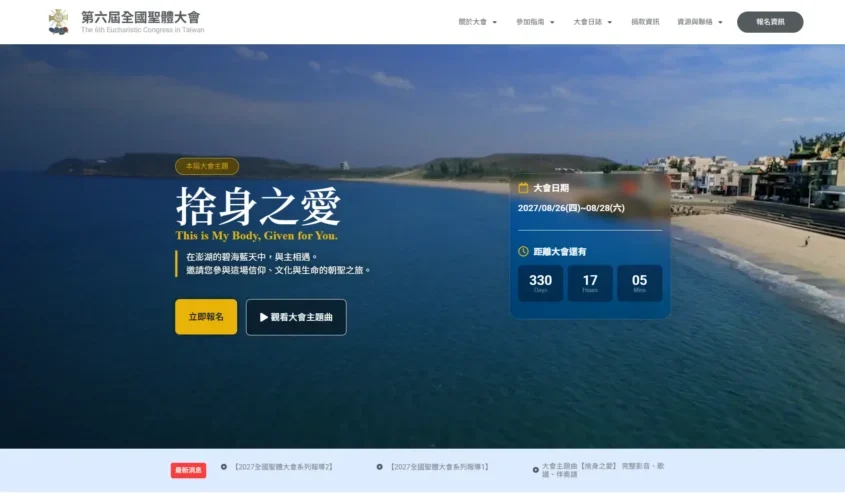The height and width of the screenshot is (495, 845).
Task: Expand the 關於大會 dropdown menu
Action: click(x=477, y=22)
